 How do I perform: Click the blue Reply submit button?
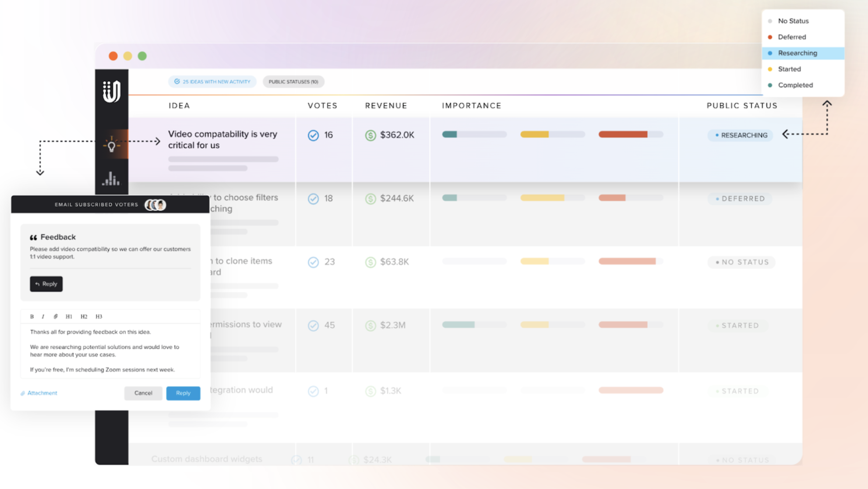click(x=183, y=393)
